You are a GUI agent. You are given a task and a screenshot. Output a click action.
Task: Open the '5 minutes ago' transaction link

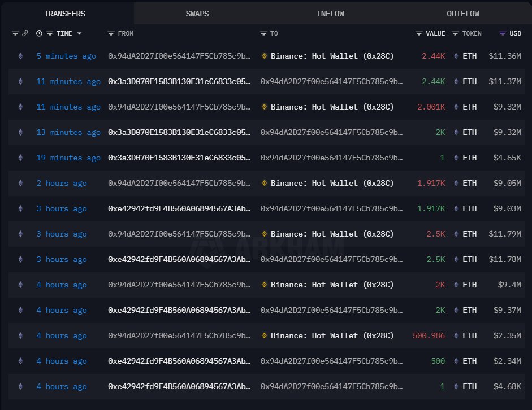(66, 56)
